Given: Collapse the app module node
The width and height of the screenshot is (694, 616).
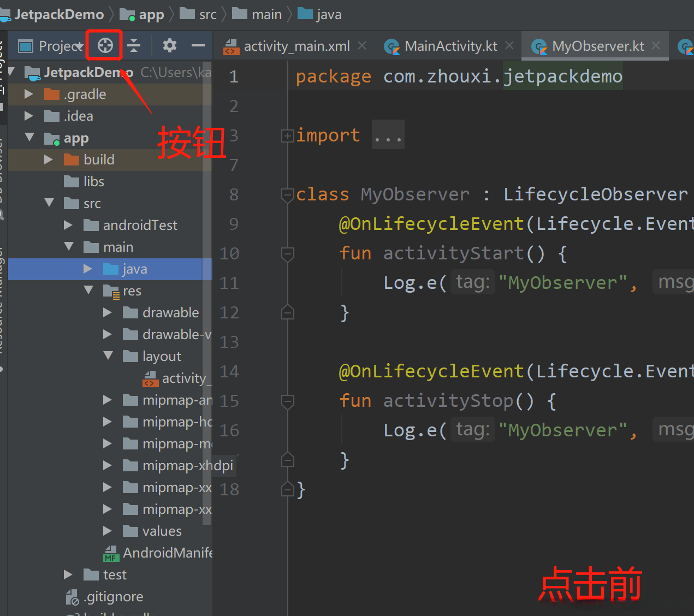Looking at the screenshot, I should click(29, 137).
